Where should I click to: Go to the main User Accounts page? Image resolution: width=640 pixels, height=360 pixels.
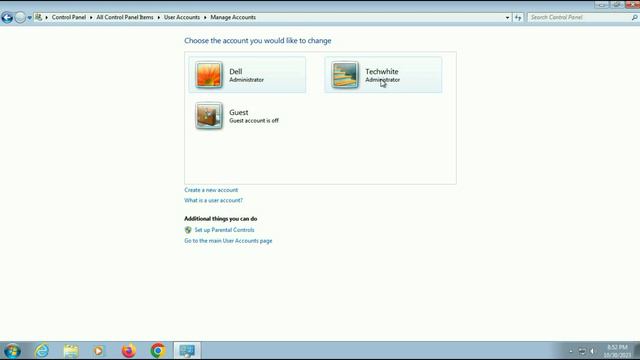tap(228, 241)
